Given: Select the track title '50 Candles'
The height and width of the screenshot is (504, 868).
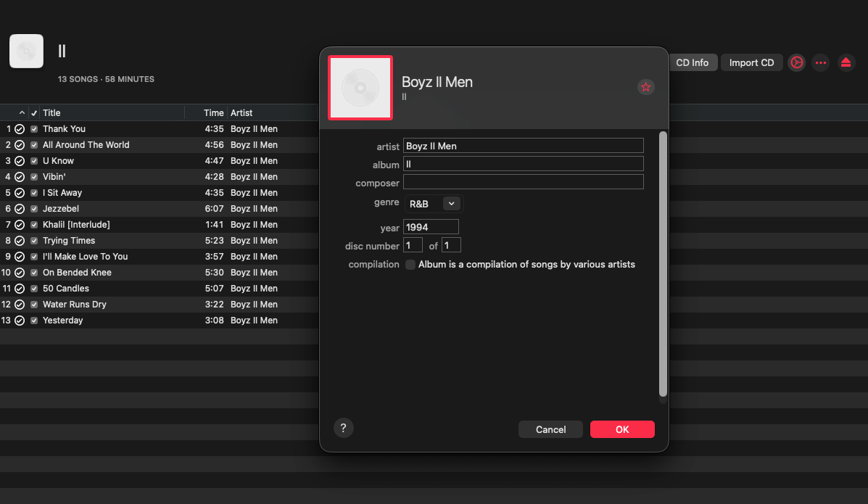Looking at the screenshot, I should pos(66,289).
